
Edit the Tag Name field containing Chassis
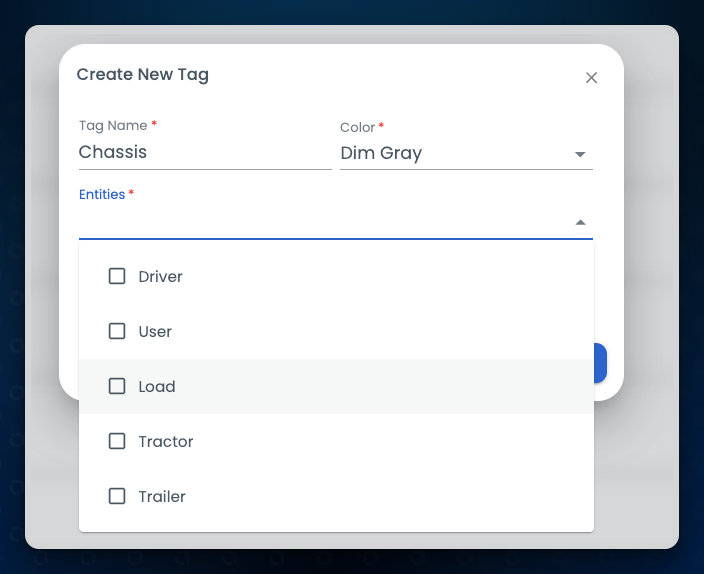pyautogui.click(x=205, y=152)
